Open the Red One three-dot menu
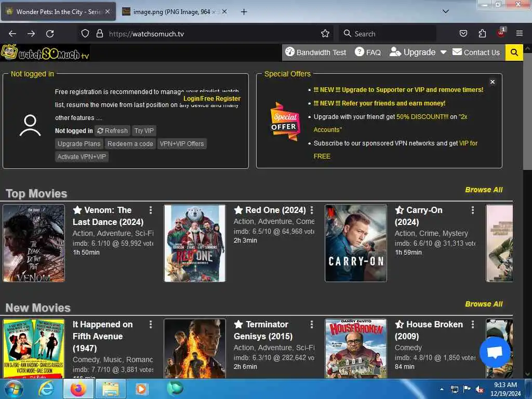 [x=312, y=210]
